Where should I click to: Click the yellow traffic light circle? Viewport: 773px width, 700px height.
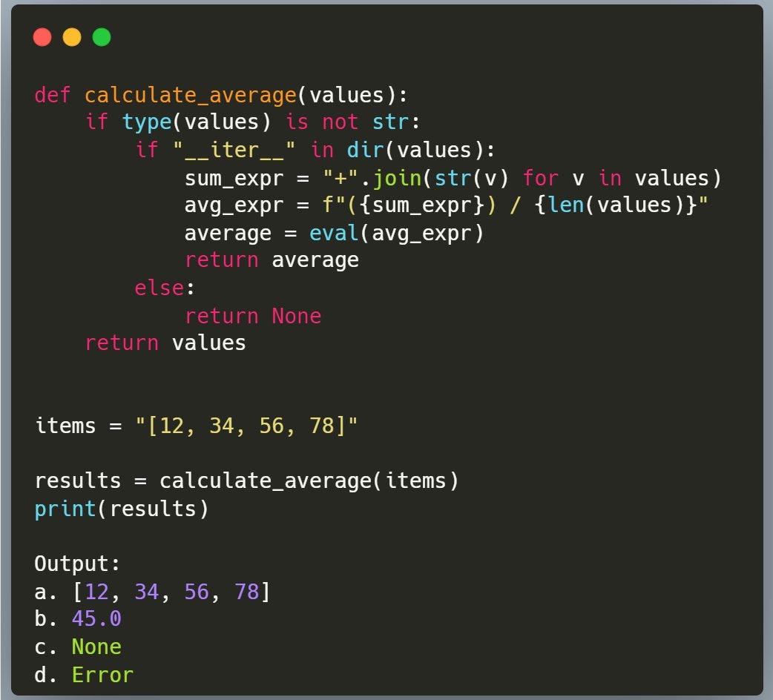coord(71,36)
